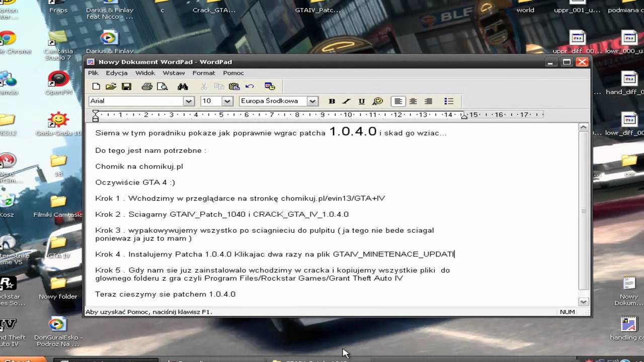The height and width of the screenshot is (362, 644).
Task: Undo the last action with the arrow icon
Action: 250,86
